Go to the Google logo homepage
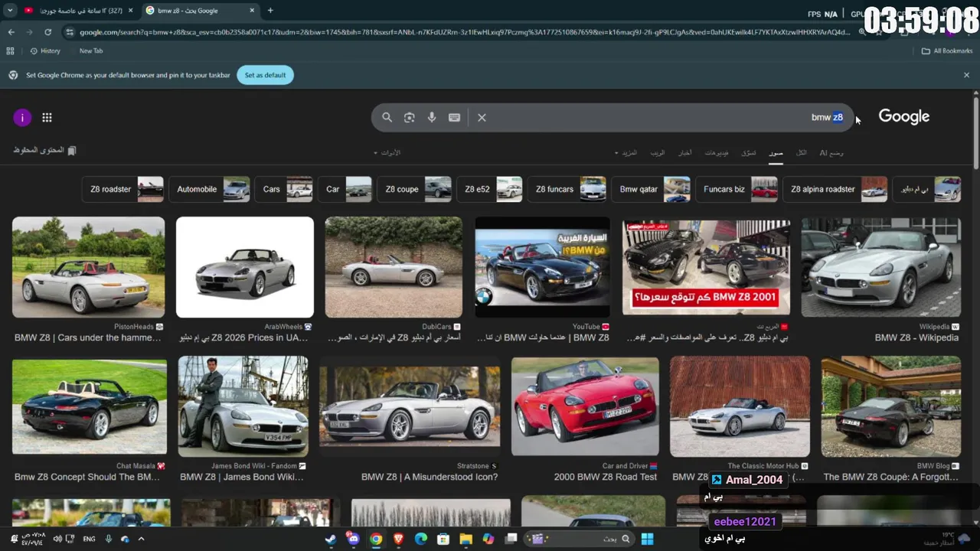 point(904,116)
